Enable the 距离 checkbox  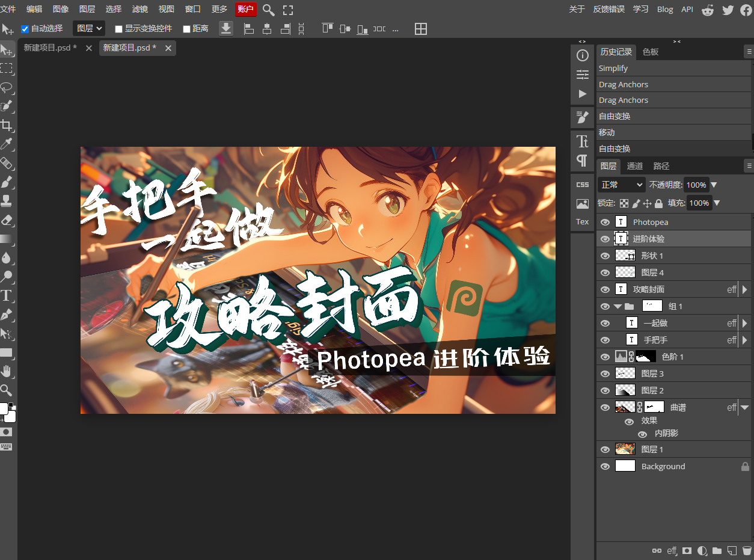click(186, 29)
